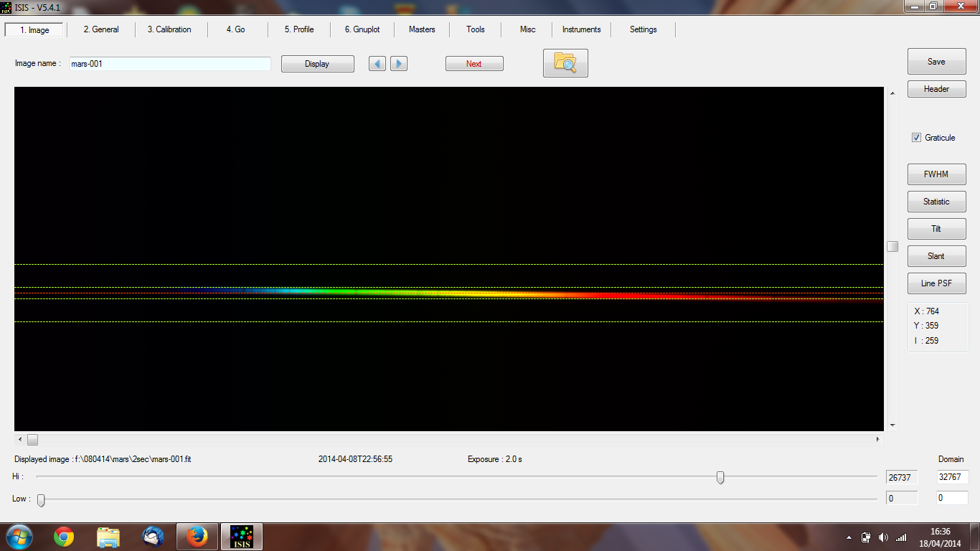This screenshot has height=551, width=980.
Task: Click the Image name text field
Action: 170,64
